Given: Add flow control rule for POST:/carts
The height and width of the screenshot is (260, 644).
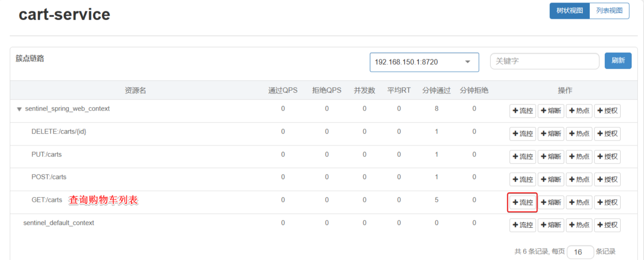Looking at the screenshot, I should (x=522, y=179).
